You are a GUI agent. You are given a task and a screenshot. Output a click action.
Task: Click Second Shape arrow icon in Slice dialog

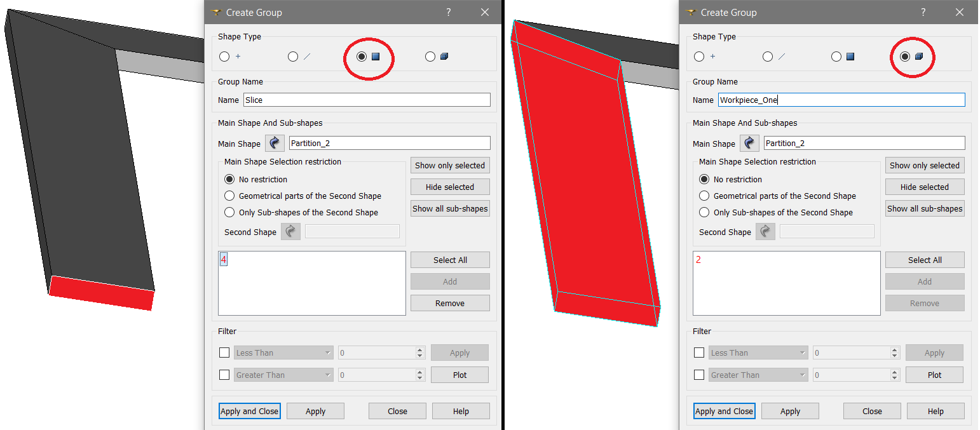pyautogui.click(x=290, y=232)
